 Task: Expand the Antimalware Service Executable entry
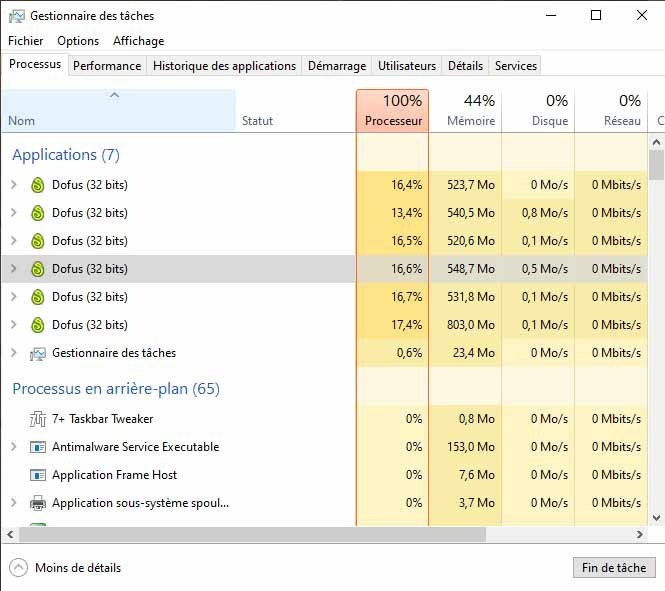click(14, 447)
